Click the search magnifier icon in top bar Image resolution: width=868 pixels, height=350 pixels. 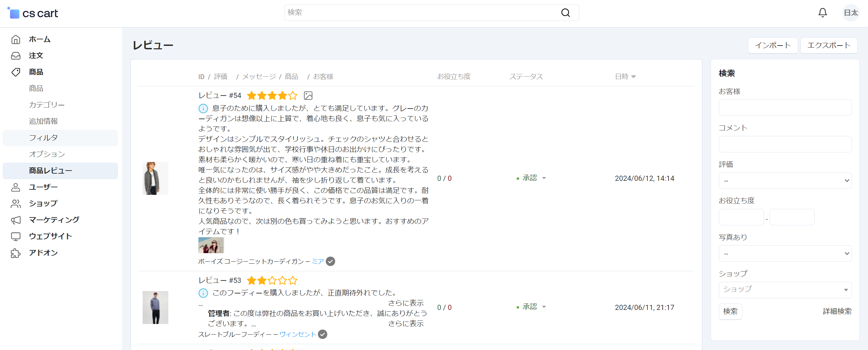point(565,13)
